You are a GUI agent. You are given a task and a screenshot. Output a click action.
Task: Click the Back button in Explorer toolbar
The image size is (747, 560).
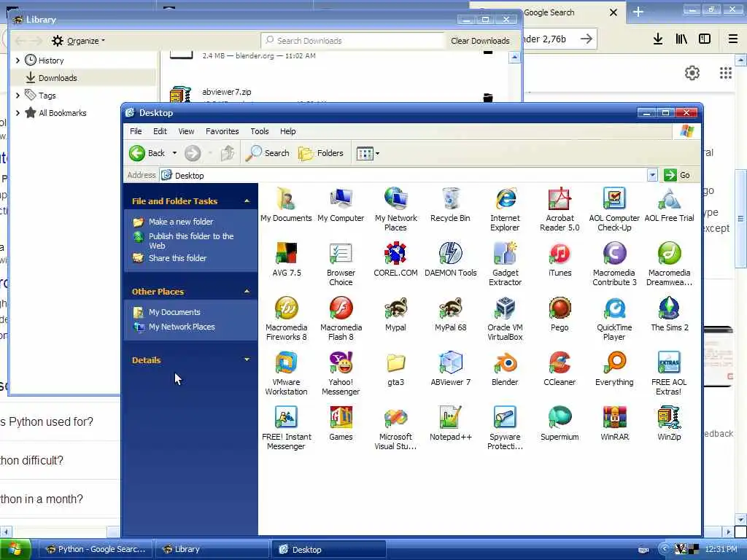(147, 153)
